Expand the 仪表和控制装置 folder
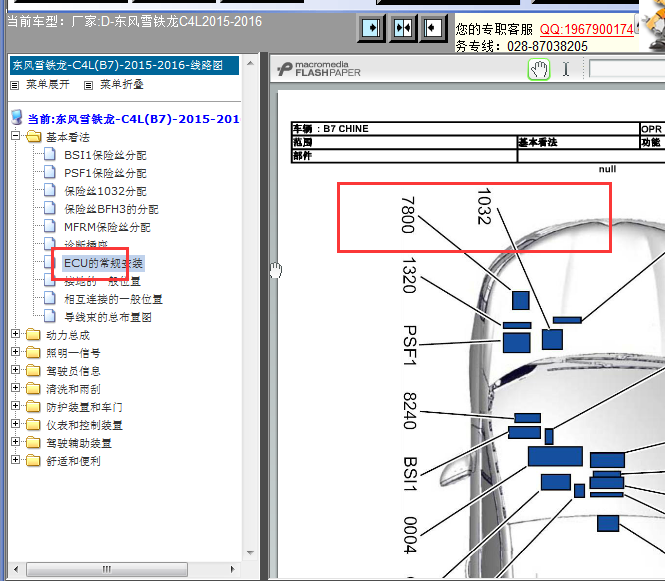 coord(16,424)
